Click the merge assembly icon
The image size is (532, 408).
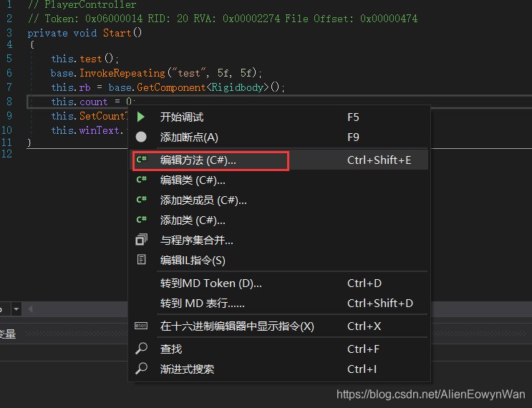point(141,240)
